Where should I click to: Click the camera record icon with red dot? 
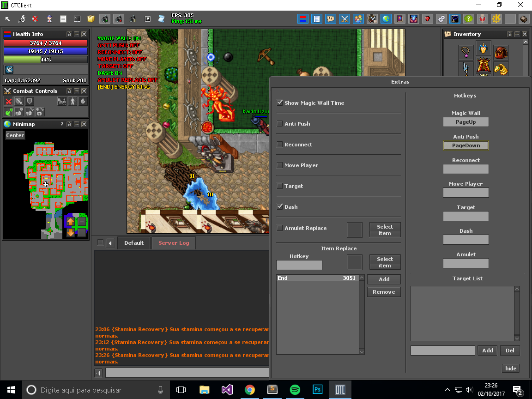(x=118, y=19)
